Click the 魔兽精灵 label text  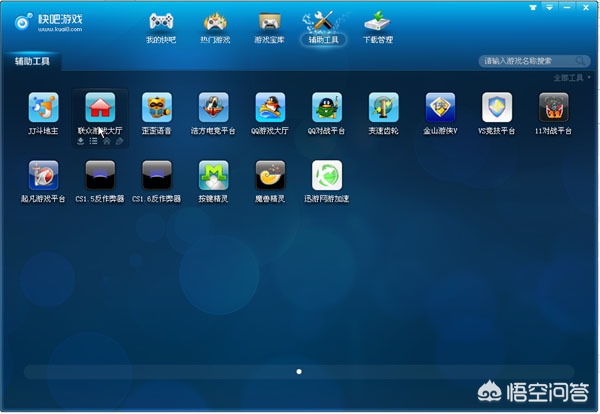pos(270,199)
